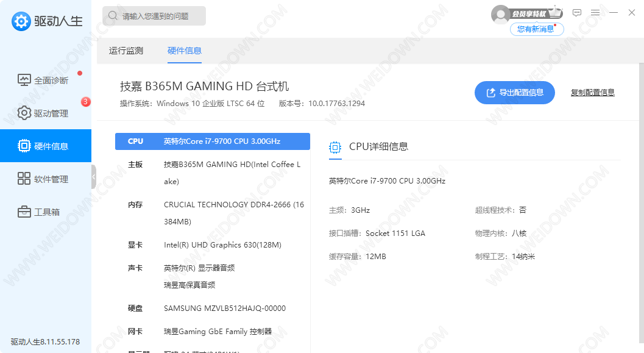Select the 硬盘 row SAMSUNG MZVLB512HAJQ-00000
Viewport: 644px width, 353px height.
213,308
